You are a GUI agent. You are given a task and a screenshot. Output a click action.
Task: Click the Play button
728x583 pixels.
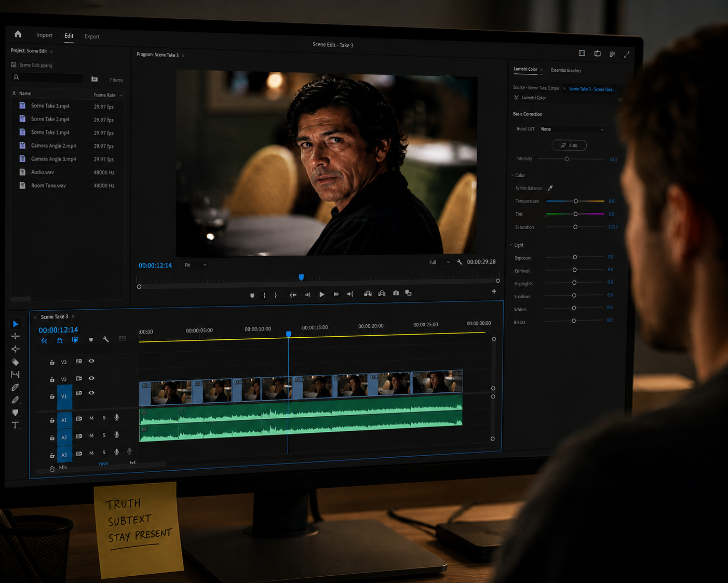(x=322, y=295)
